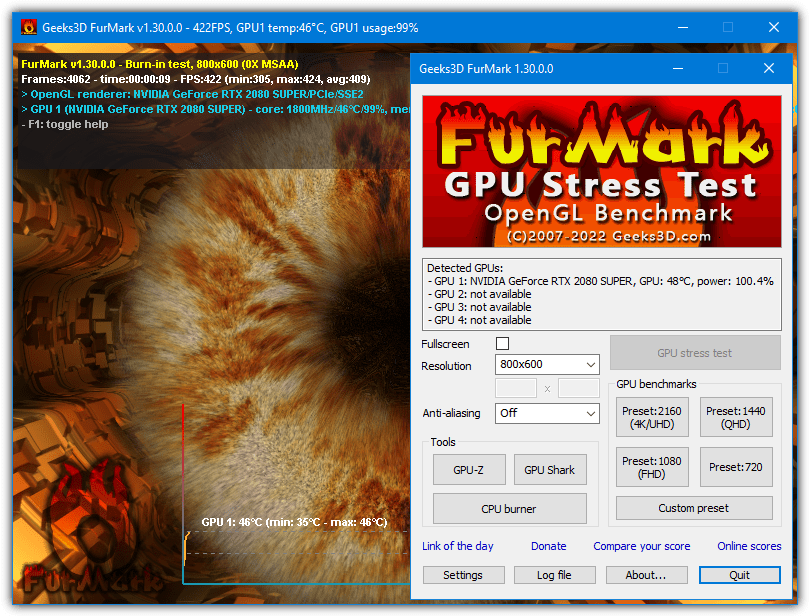The height and width of the screenshot is (616, 810).
Task: Open the Online scores link
Action: click(749, 546)
